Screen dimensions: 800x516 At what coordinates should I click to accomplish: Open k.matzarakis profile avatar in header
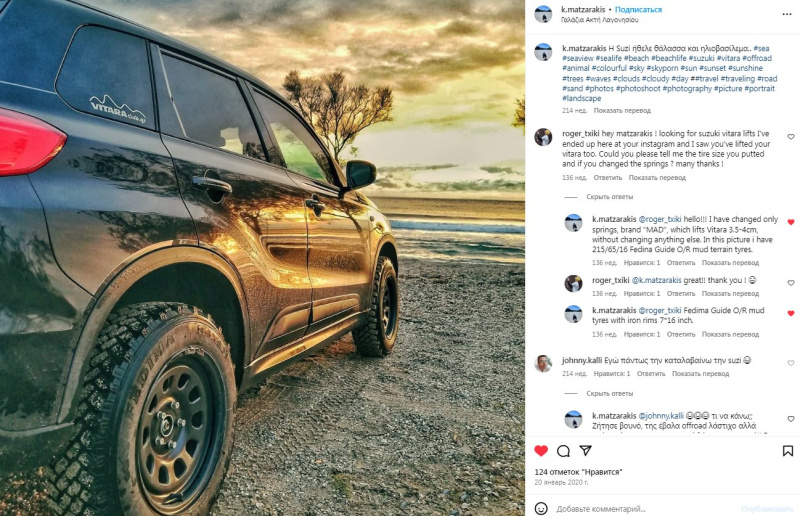pos(543,14)
